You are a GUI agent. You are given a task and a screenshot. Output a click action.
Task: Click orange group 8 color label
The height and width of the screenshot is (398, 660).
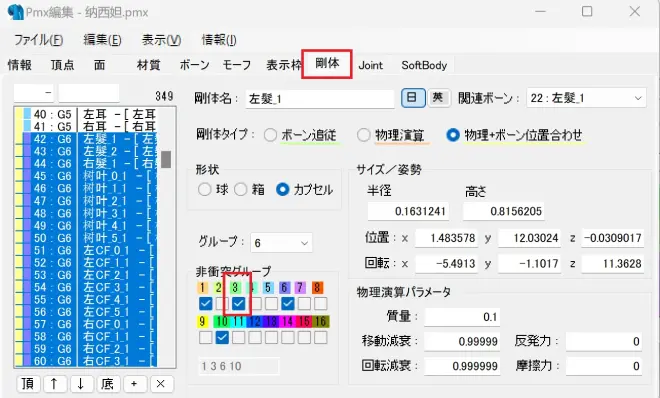tap(317, 287)
